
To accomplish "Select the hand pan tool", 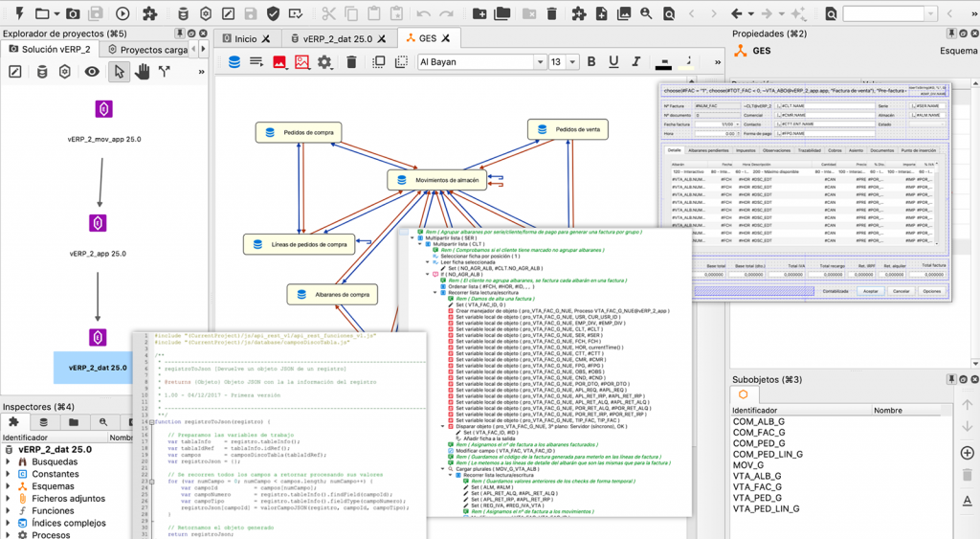I will 143,72.
